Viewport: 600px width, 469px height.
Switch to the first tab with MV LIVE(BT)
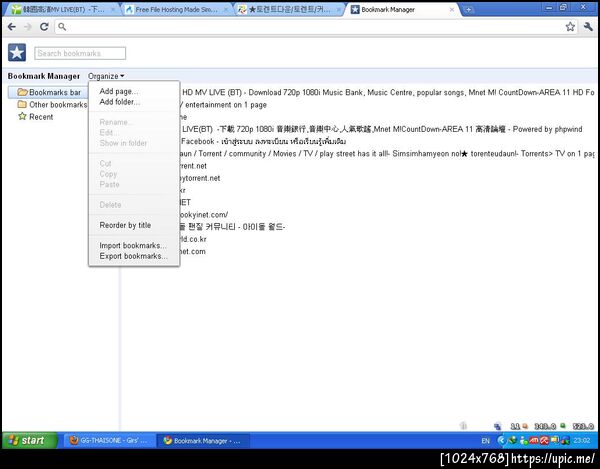point(63,10)
